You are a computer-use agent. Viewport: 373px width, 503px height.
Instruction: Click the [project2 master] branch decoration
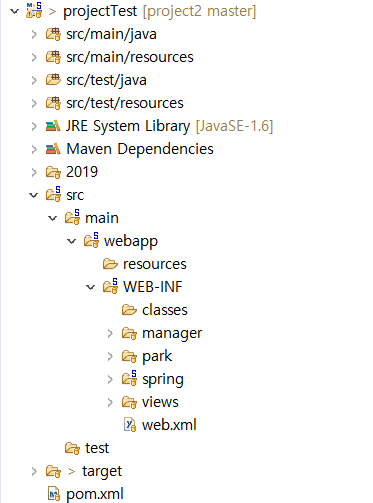[x=199, y=12]
